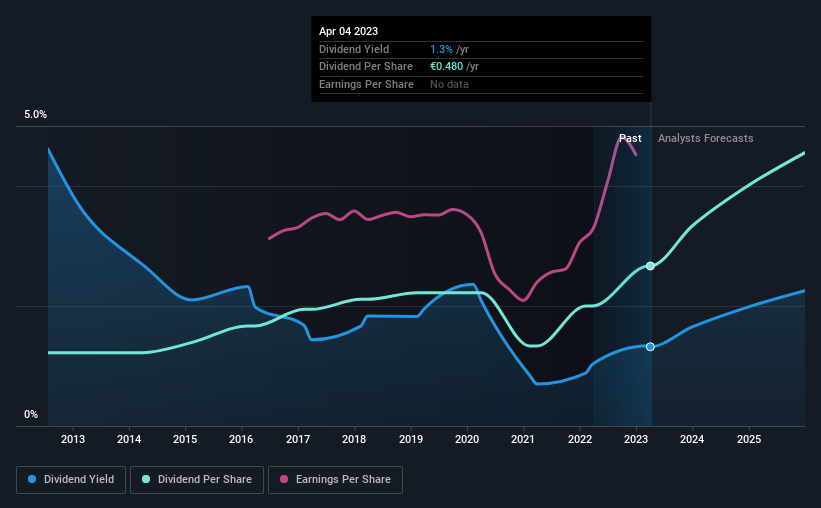Click the pink Earnings Per Share legend dot
Viewport: 821px width, 508px height.
tap(284, 479)
